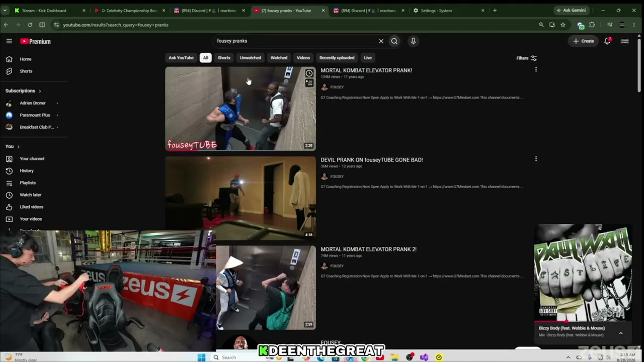The image size is (644, 362).
Task: Open the search Filters panel
Action: pos(526,58)
